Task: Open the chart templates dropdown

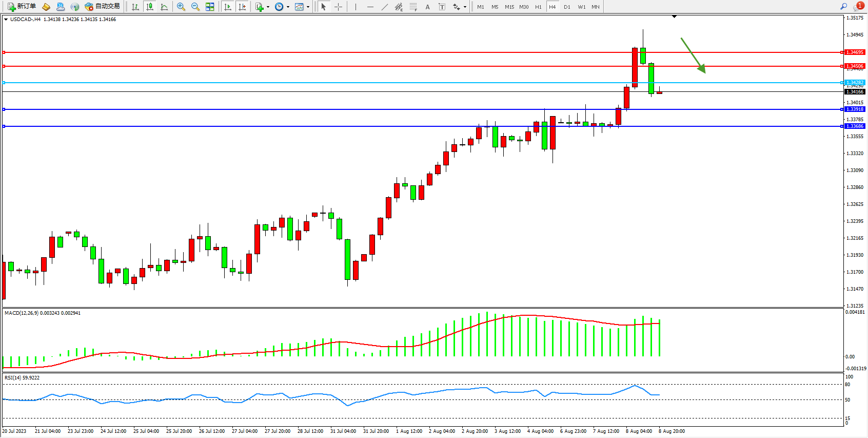Action: (x=308, y=7)
